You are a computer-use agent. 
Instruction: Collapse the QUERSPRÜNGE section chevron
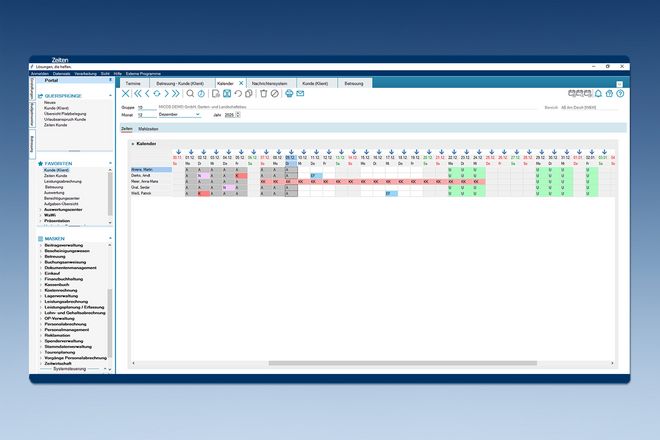point(110,96)
